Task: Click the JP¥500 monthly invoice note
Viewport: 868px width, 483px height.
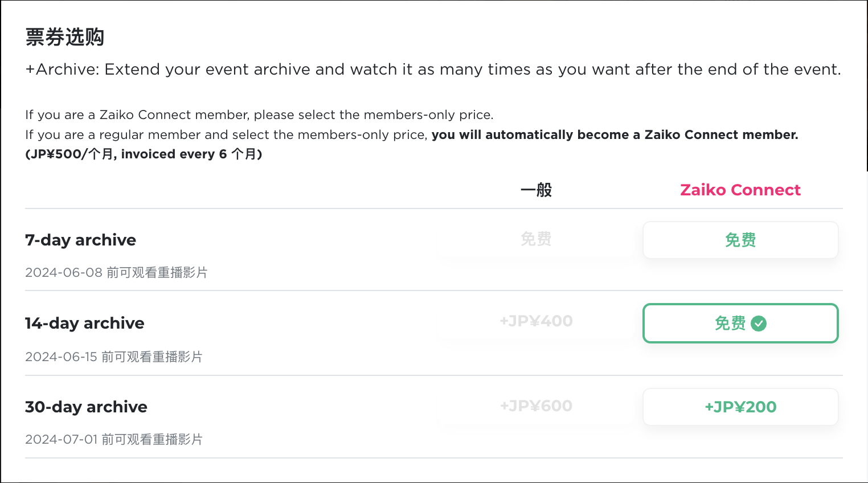Action: 144,154
